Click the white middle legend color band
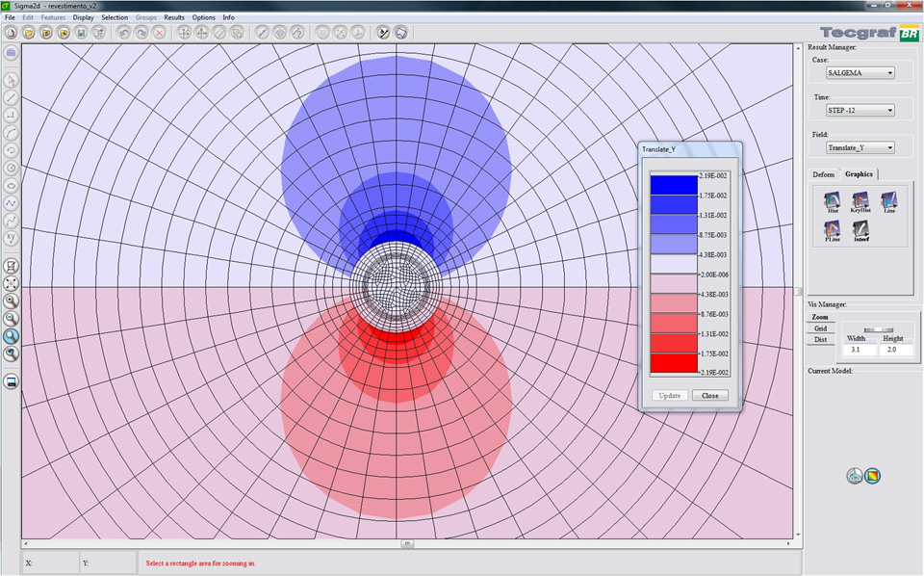Screen dimensions: 924x576 pyautogui.click(x=674, y=264)
